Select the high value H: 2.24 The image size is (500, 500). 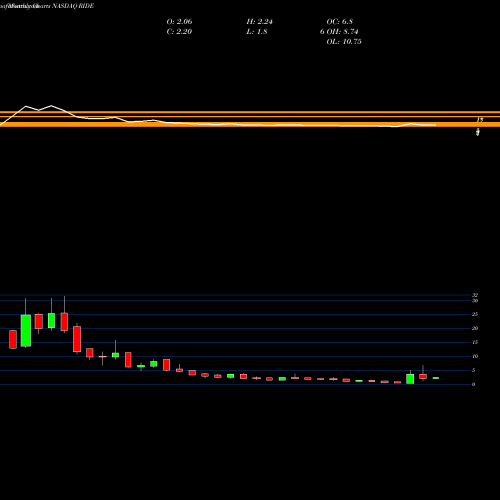click(x=259, y=22)
